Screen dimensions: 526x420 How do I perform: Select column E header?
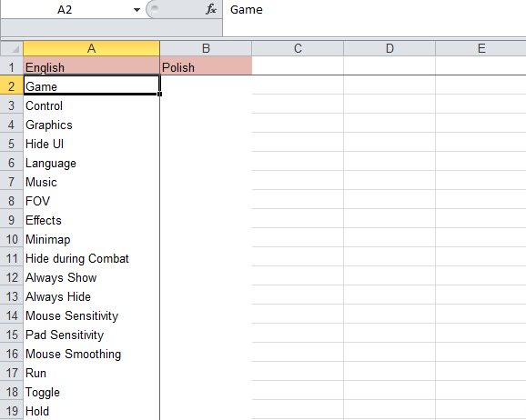[481, 48]
